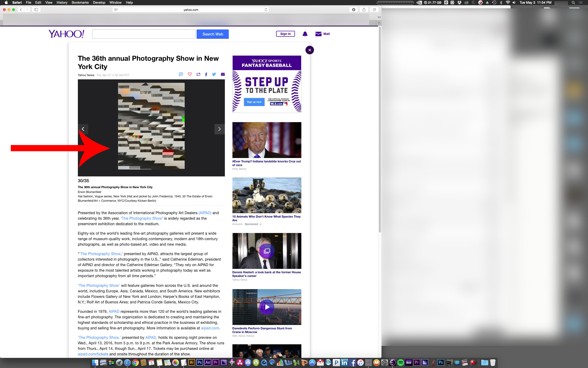
Task: Follow the (AIPAD) link in first paragraph
Action: tap(205, 213)
